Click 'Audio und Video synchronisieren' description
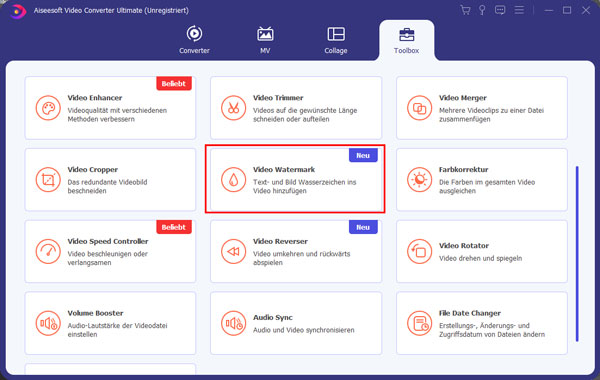Image resolution: width=600 pixels, height=380 pixels. pyautogui.click(x=303, y=330)
